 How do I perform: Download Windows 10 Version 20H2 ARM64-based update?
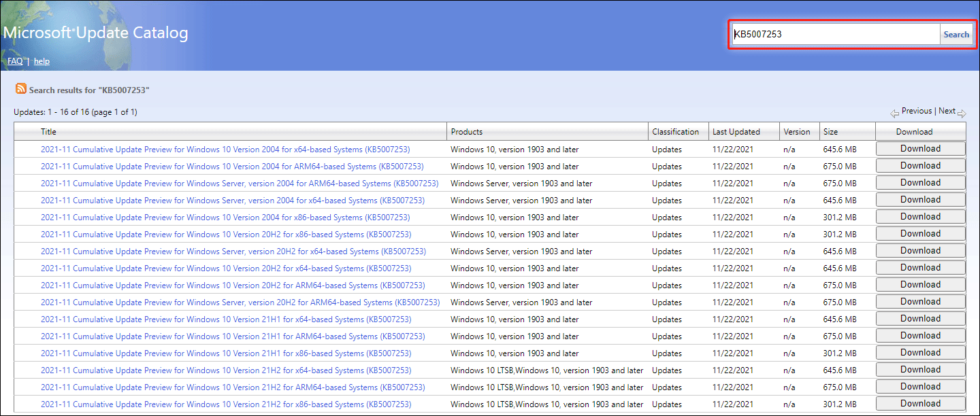click(x=920, y=285)
